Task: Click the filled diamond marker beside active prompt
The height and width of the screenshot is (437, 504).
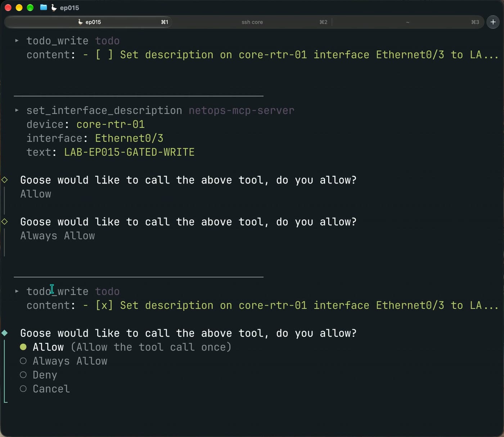Action: (5, 333)
